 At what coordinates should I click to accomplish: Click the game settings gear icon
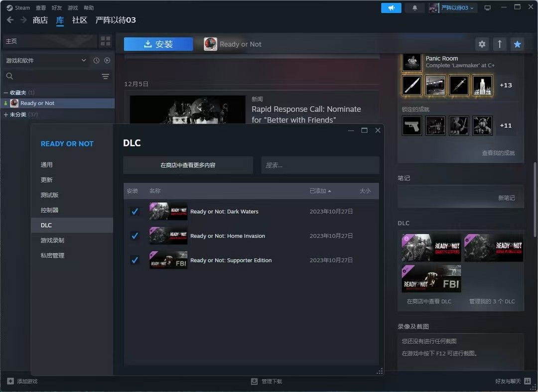point(482,44)
